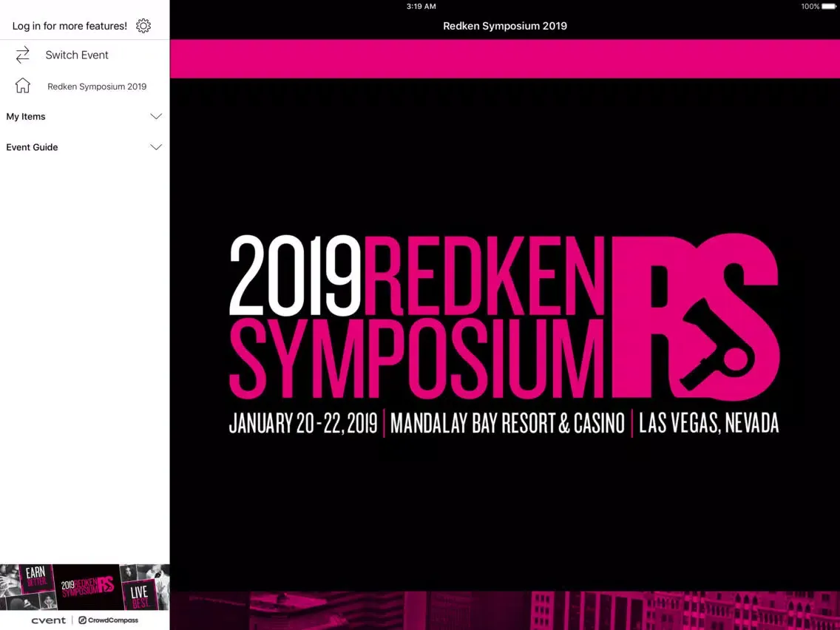
Task: Tap the Switch Event arrows icon
Action: click(22, 55)
